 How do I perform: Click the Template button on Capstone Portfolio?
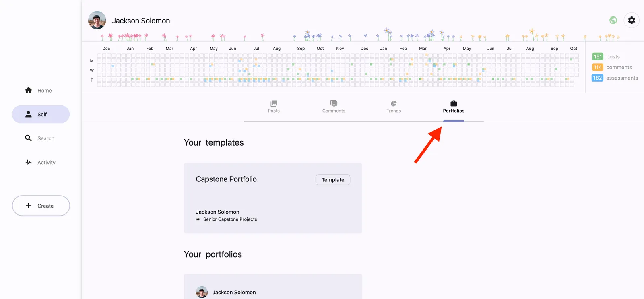[333, 180]
